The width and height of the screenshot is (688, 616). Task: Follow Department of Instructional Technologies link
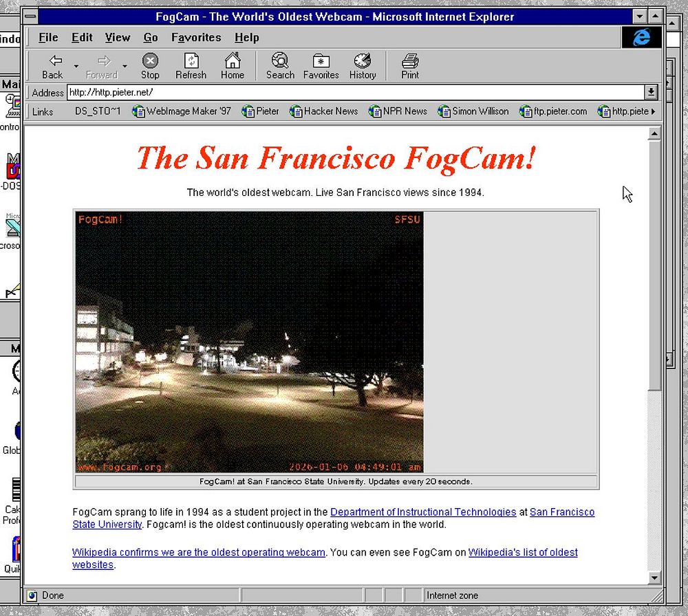tap(423, 512)
